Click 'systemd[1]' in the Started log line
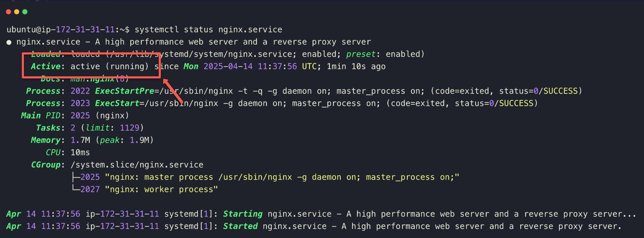This screenshot has width=644, height=238. 189,226
